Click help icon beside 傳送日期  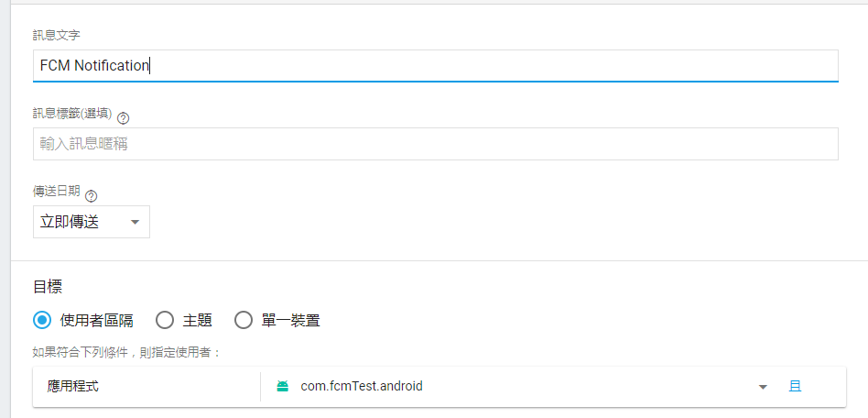coord(92,196)
